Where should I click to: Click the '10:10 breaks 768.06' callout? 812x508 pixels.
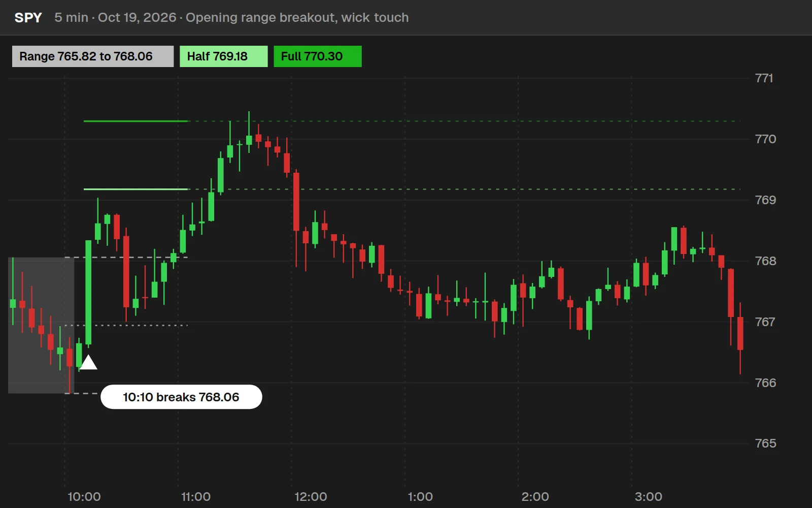click(x=181, y=397)
